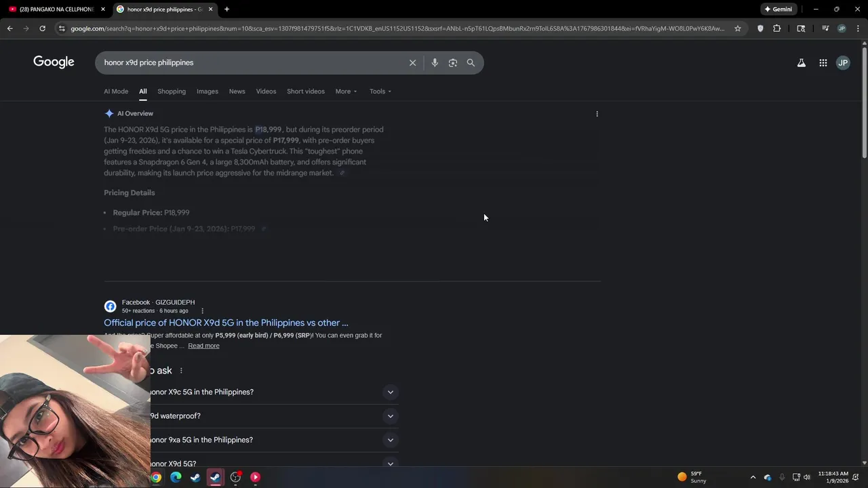This screenshot has height=488, width=868.
Task: Switch to the Videos tab
Action: [266, 91]
